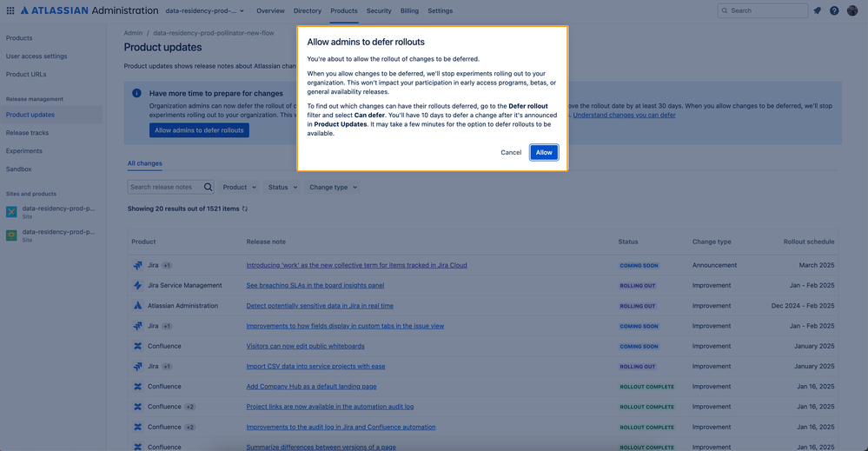Image resolution: width=868 pixels, height=451 pixels.
Task: Click Confluence icon in 'Add Company Hub' row
Action: pos(138,386)
